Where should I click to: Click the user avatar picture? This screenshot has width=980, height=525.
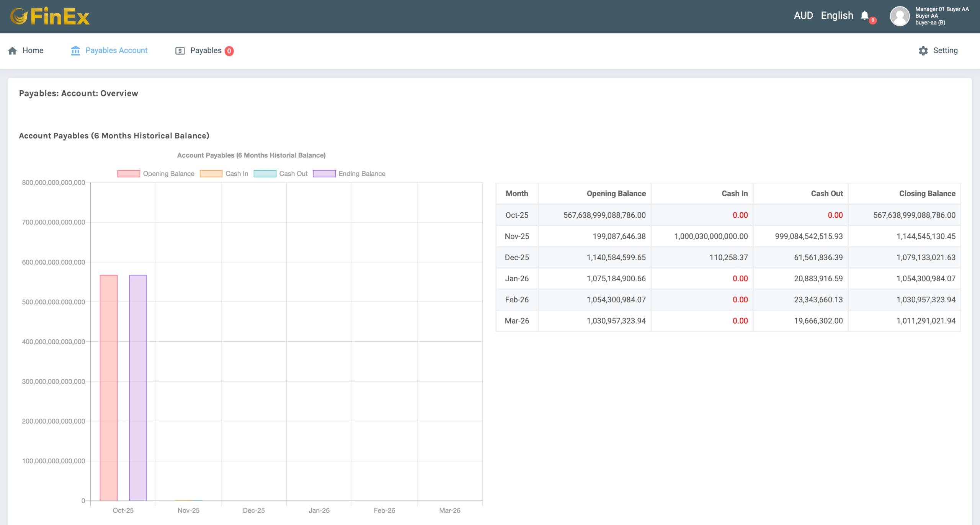(899, 16)
